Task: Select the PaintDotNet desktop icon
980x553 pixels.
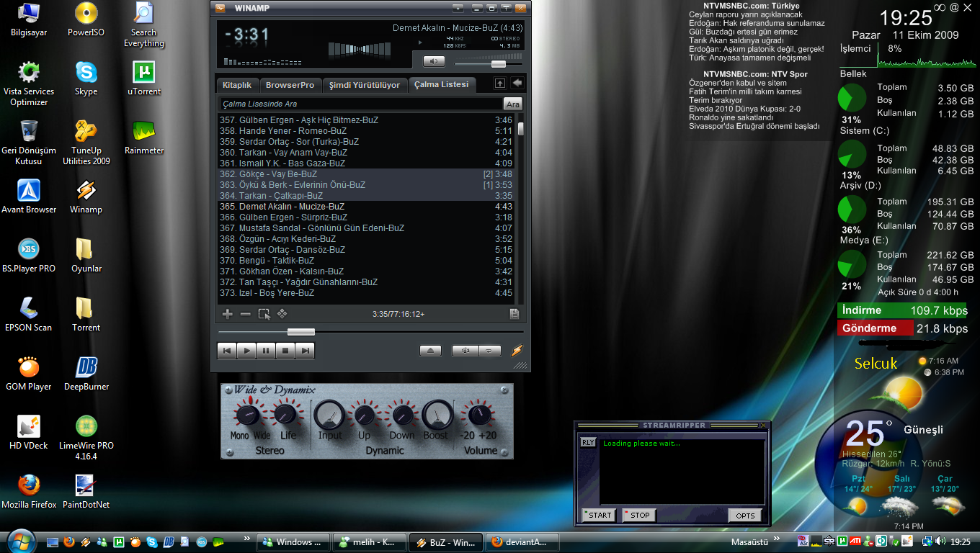Action: [x=86, y=492]
